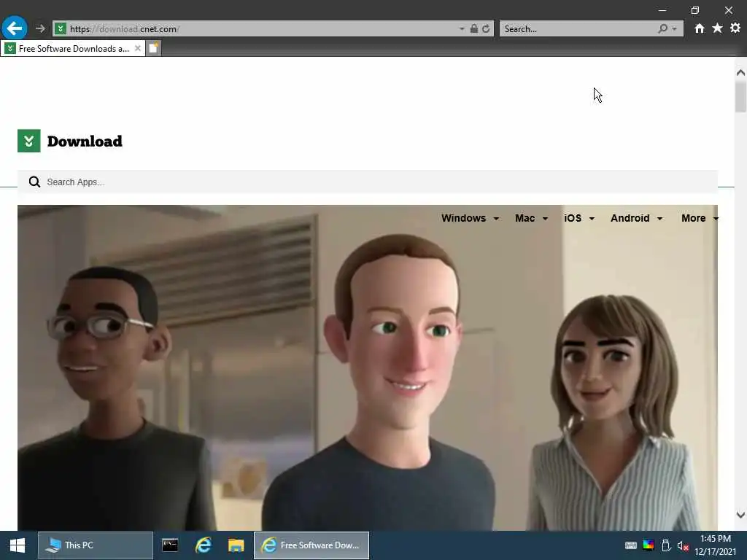747x560 pixels.
Task: Open the Windows Start menu
Action: [x=18, y=545]
